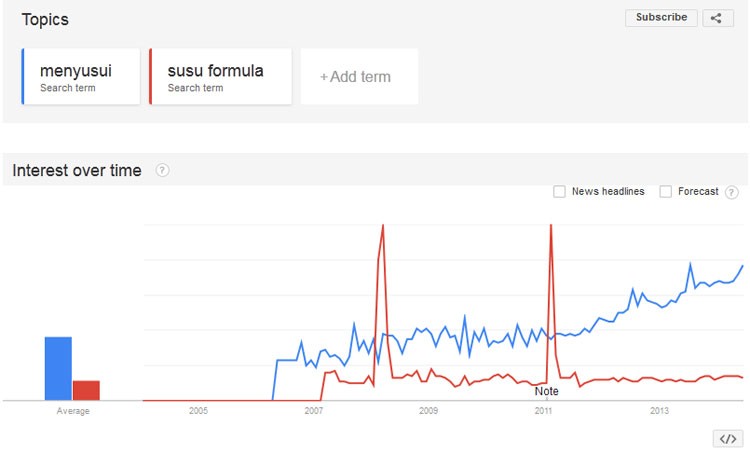Click the 2005 x-axis label
The height and width of the screenshot is (453, 750).
pos(198,411)
